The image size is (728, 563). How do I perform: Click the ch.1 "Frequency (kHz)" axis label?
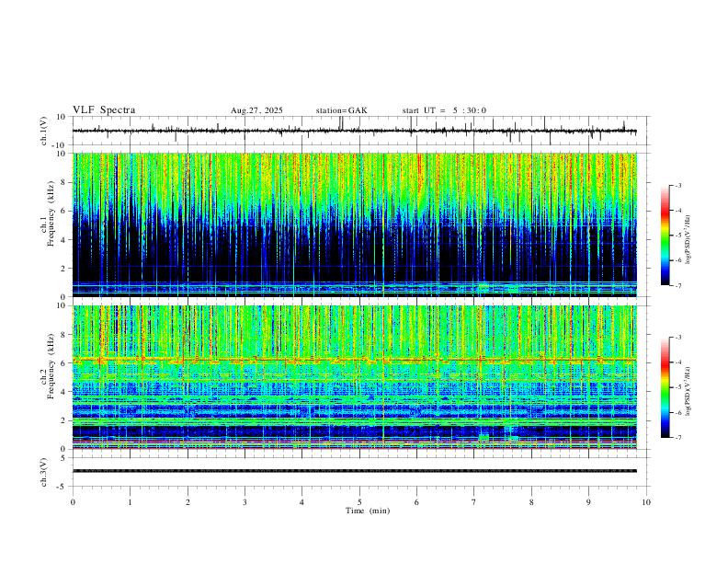(51, 213)
